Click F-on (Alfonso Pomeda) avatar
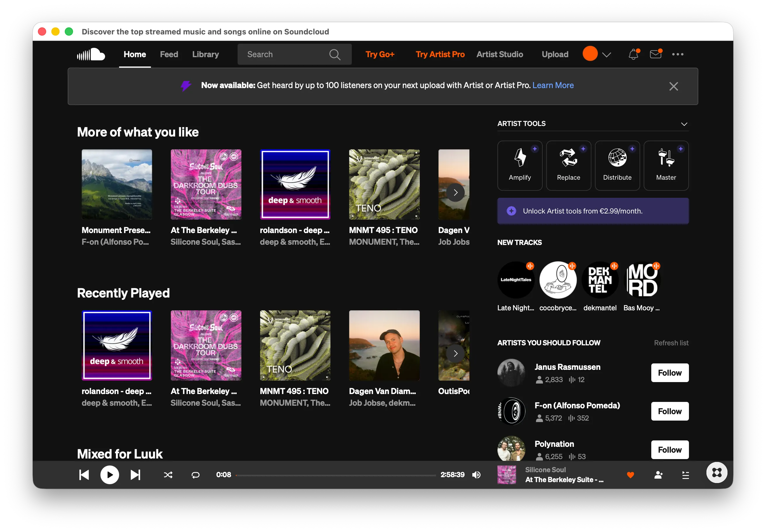 click(511, 411)
